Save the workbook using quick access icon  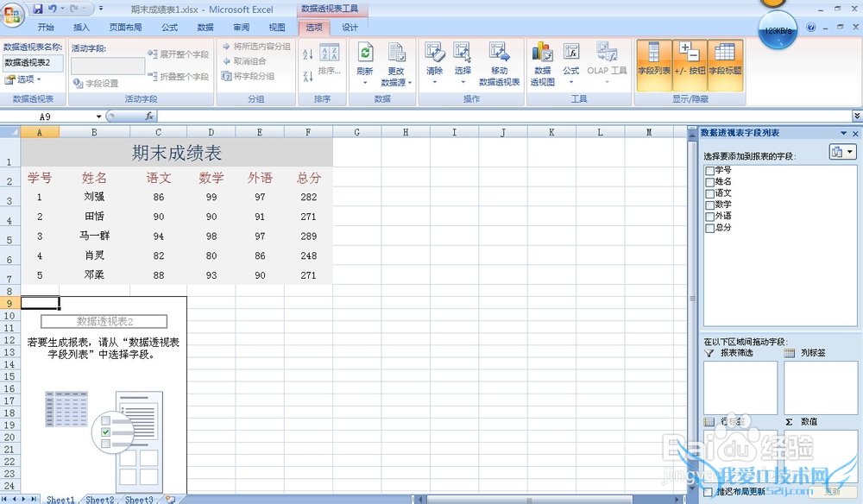37,9
